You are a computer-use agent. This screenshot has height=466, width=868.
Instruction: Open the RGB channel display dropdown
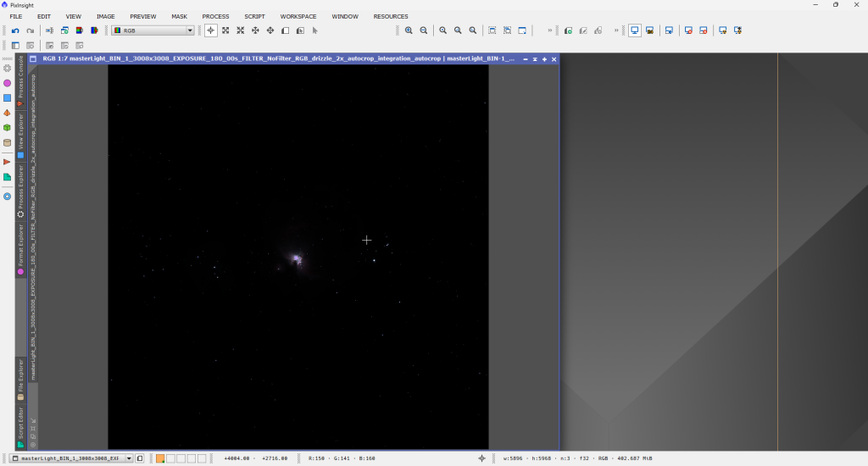(153, 31)
